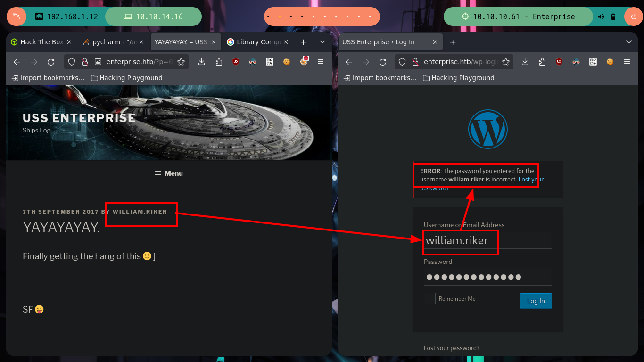Click the Log In button

pos(536,301)
